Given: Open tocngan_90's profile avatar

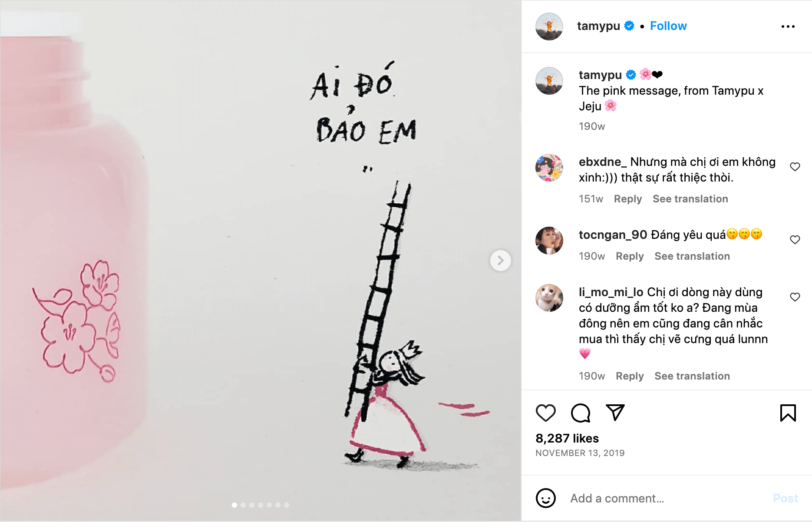Looking at the screenshot, I should point(549,241).
